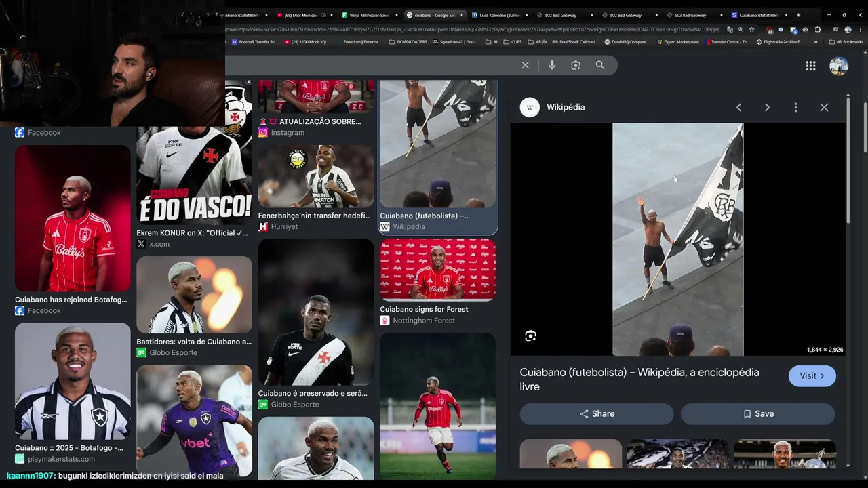Open the 'Flightradar24' bookmark

780,42
